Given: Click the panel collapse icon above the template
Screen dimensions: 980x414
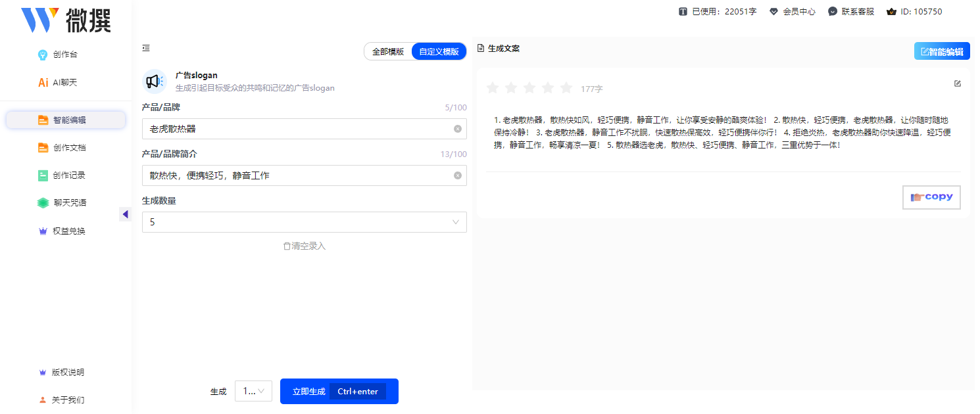Looking at the screenshot, I should tap(145, 48).
